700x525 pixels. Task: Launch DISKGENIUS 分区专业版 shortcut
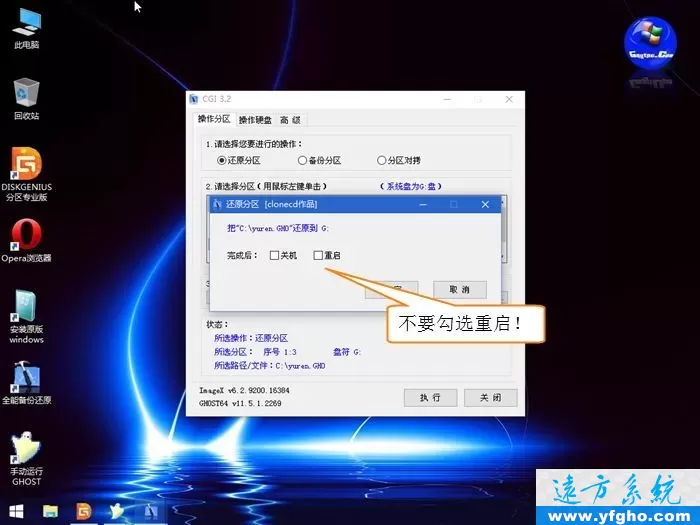[x=26, y=174]
